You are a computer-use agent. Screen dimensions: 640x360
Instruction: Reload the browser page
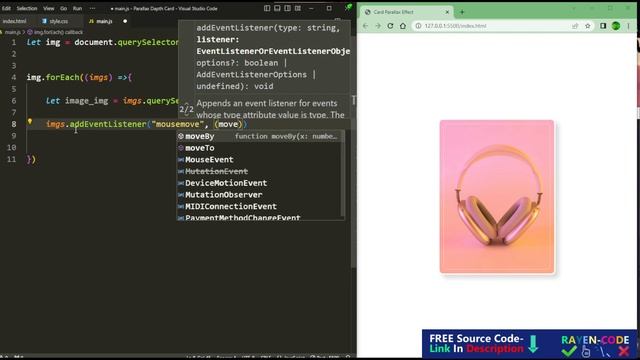tap(390, 26)
